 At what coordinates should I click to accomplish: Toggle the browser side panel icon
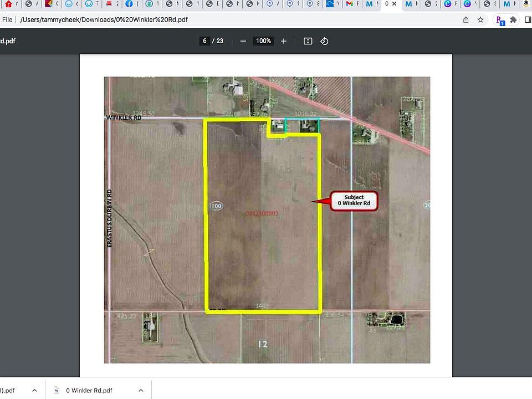[528, 20]
